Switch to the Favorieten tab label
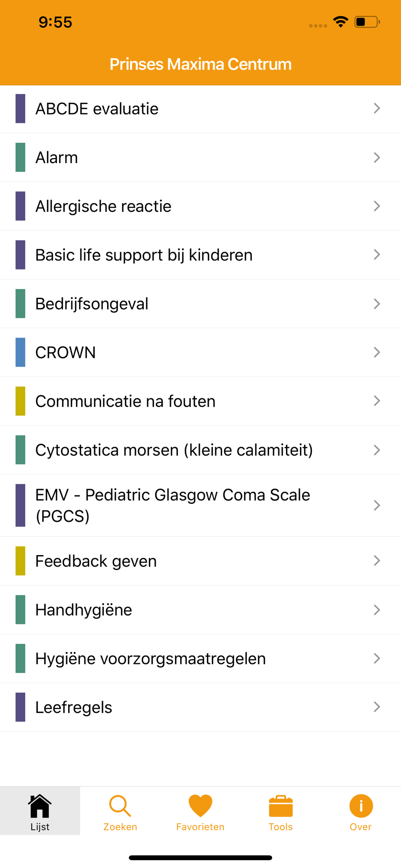The height and width of the screenshot is (868, 401). [x=200, y=827]
